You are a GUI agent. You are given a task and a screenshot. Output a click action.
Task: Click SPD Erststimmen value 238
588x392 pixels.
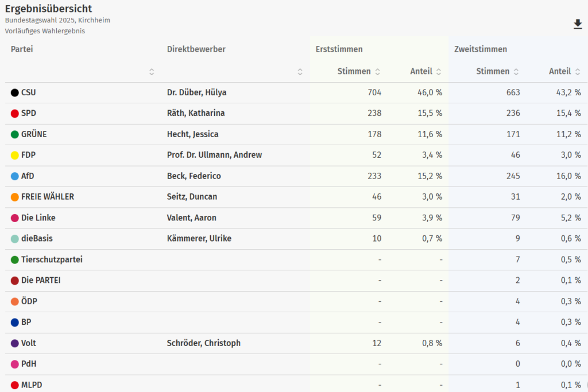point(374,113)
